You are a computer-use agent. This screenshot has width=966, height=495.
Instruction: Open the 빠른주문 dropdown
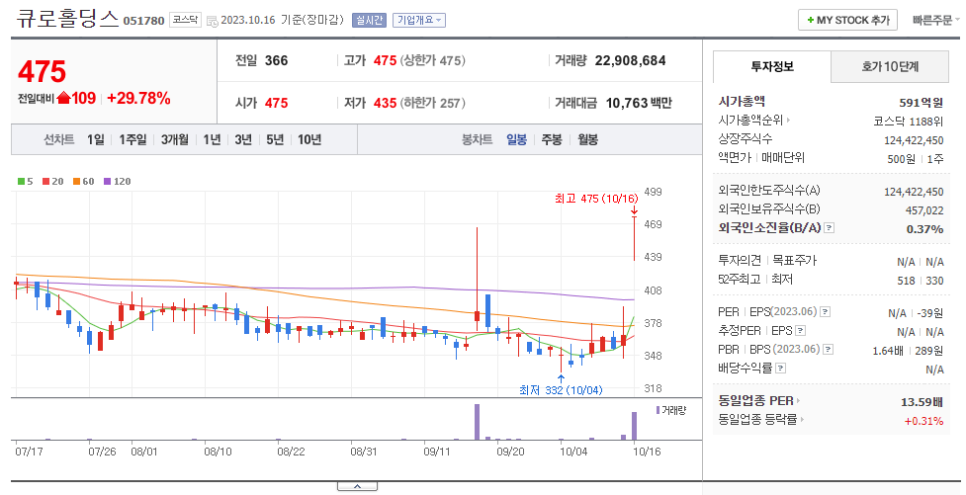(x=936, y=20)
